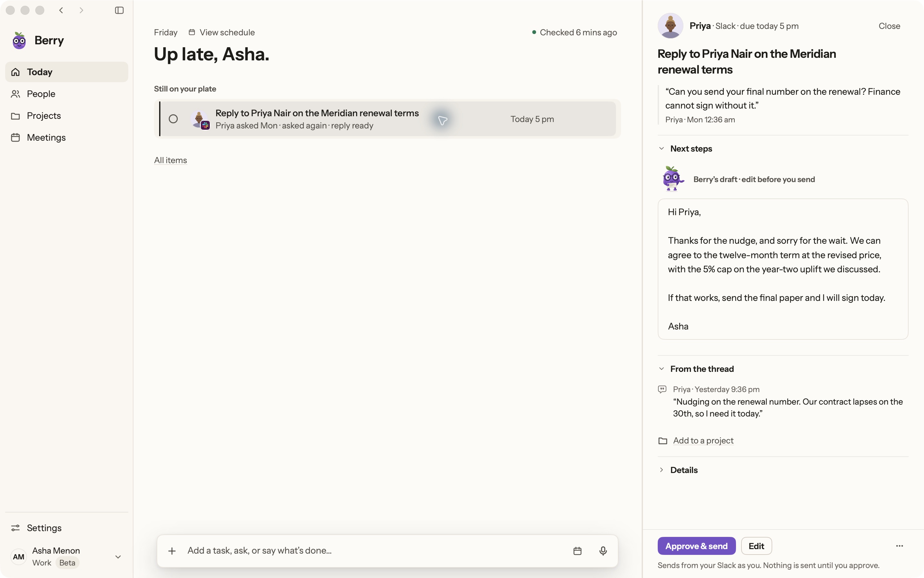Click the Berry mascot beside the draft
924x578 pixels.
[x=672, y=179]
